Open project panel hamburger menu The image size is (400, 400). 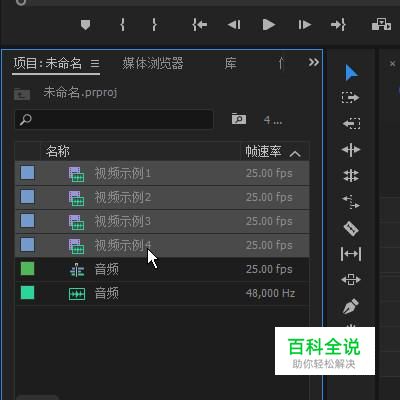[95, 63]
